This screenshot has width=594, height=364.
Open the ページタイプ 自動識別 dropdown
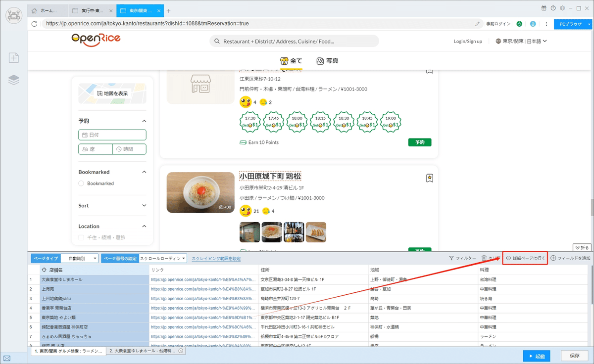click(x=79, y=258)
